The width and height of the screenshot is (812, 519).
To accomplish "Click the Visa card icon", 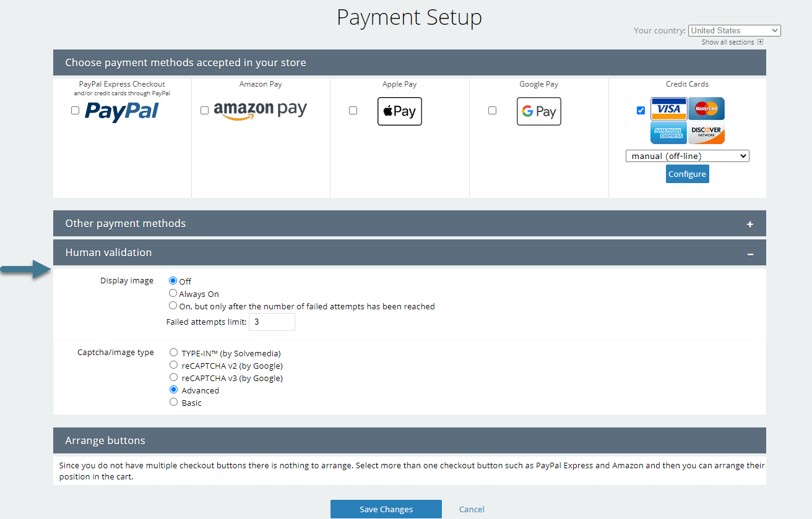I will click(x=668, y=109).
